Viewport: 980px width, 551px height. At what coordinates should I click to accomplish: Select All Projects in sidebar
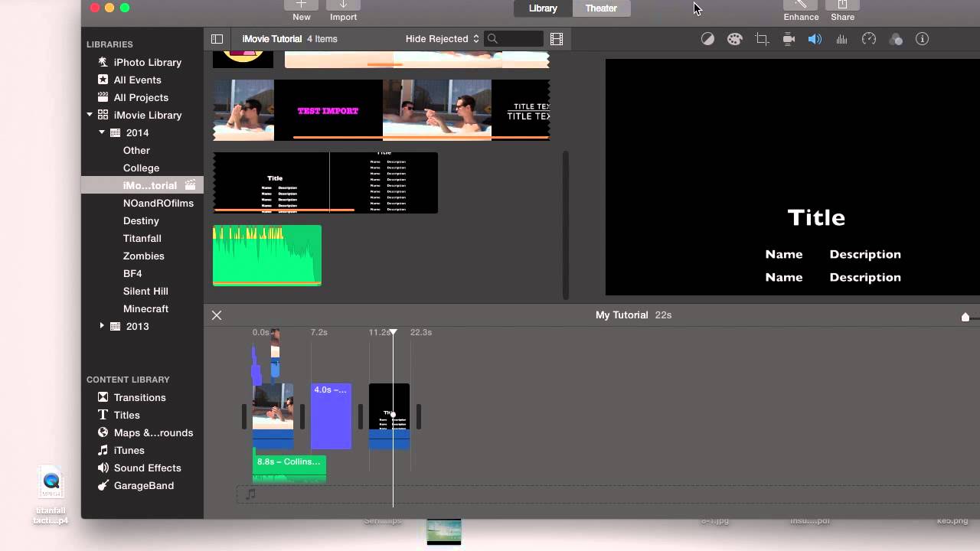point(142,97)
